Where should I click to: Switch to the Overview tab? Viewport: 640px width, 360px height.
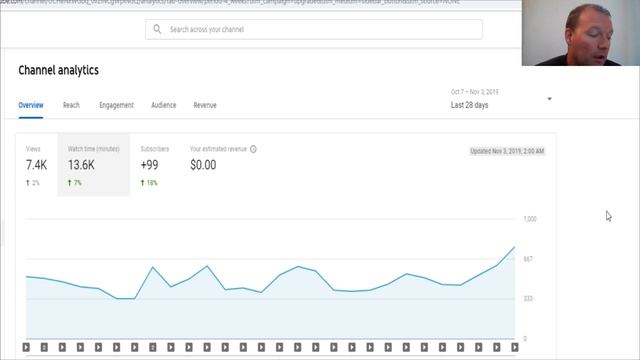coord(31,105)
